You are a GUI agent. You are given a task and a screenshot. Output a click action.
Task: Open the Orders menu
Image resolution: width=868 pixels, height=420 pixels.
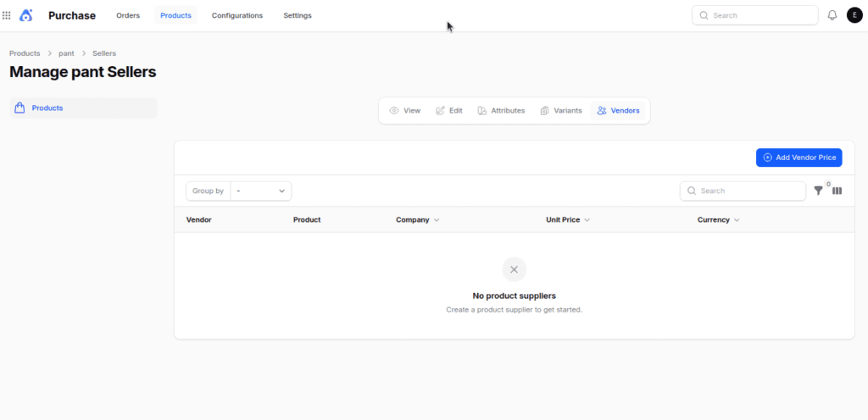coord(128,15)
